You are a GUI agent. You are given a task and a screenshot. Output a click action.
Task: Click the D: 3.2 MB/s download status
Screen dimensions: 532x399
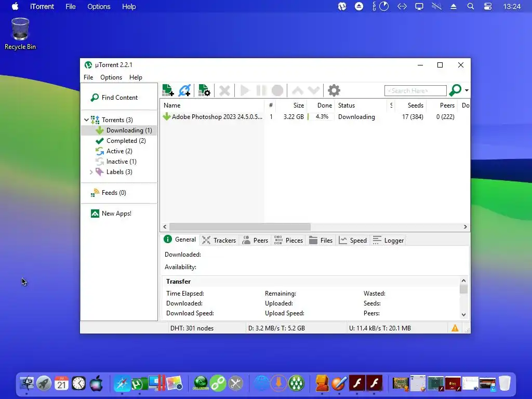[x=276, y=328]
